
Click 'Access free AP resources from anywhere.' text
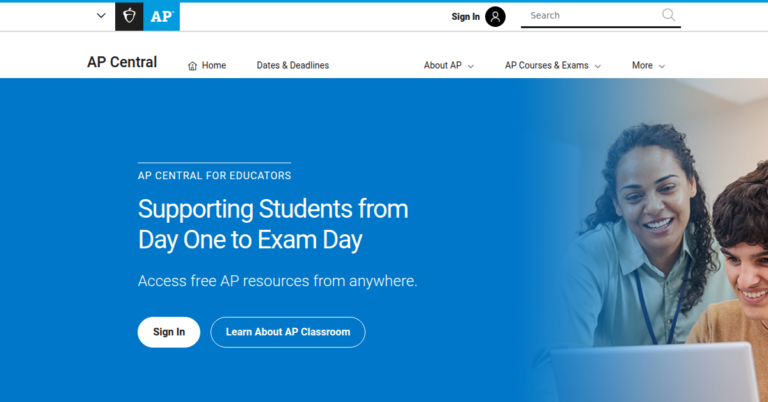[277, 281]
